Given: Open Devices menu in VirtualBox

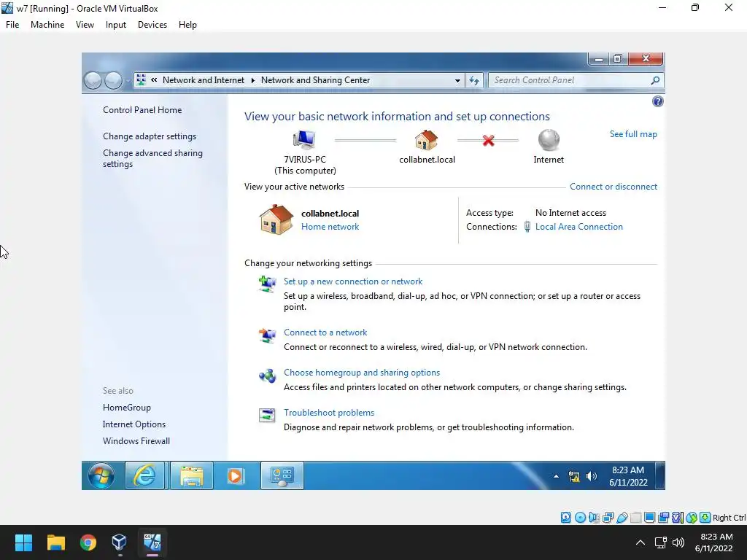Looking at the screenshot, I should click(x=152, y=25).
